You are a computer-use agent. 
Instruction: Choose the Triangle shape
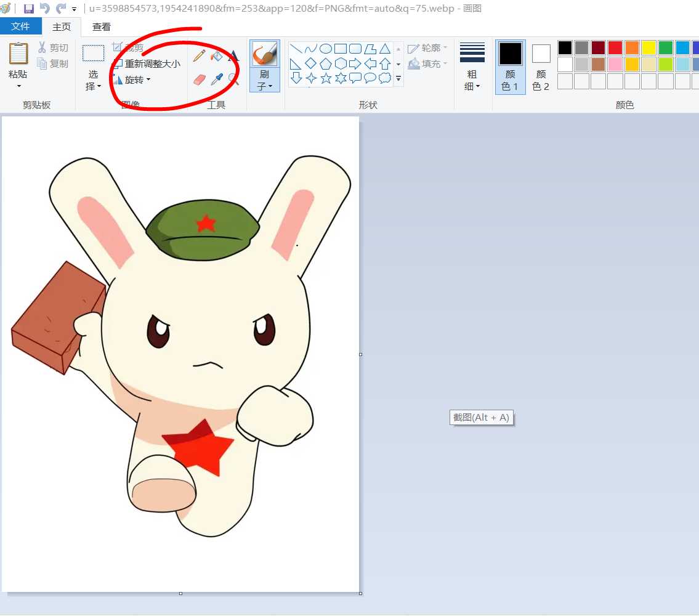(385, 49)
